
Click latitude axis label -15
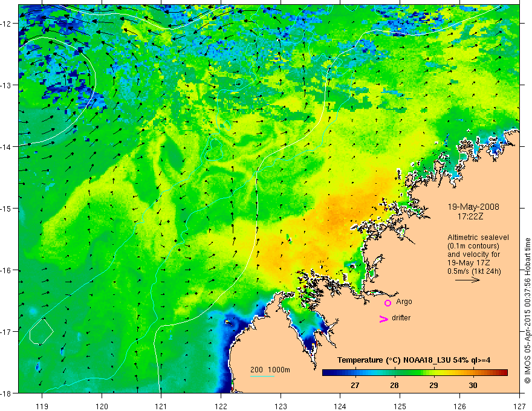pyautogui.click(x=6, y=208)
